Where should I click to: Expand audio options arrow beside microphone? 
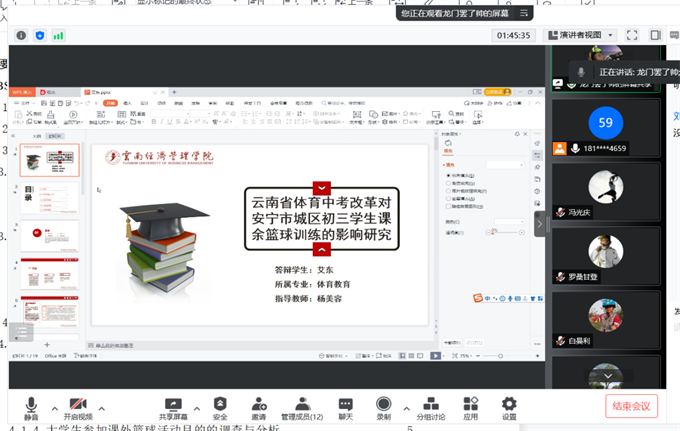tap(50, 407)
